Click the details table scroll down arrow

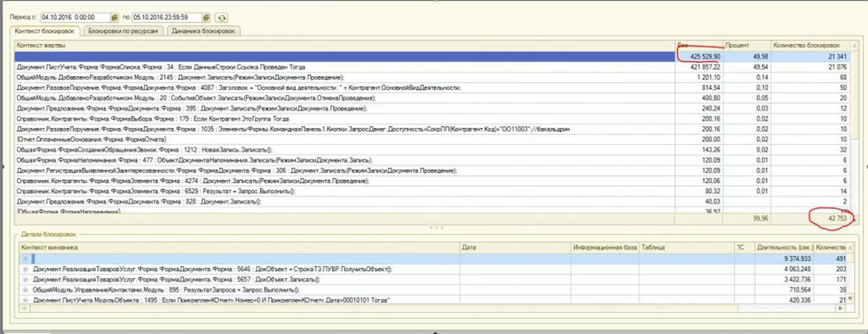[x=851, y=299]
